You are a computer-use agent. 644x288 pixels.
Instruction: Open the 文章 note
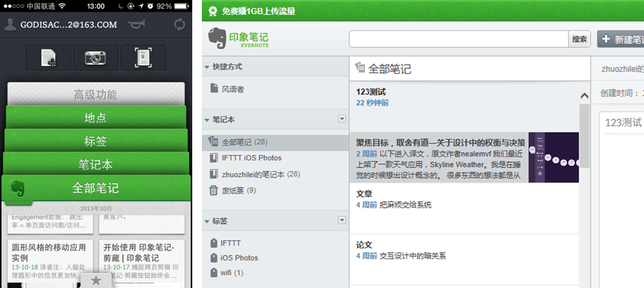pos(464,208)
